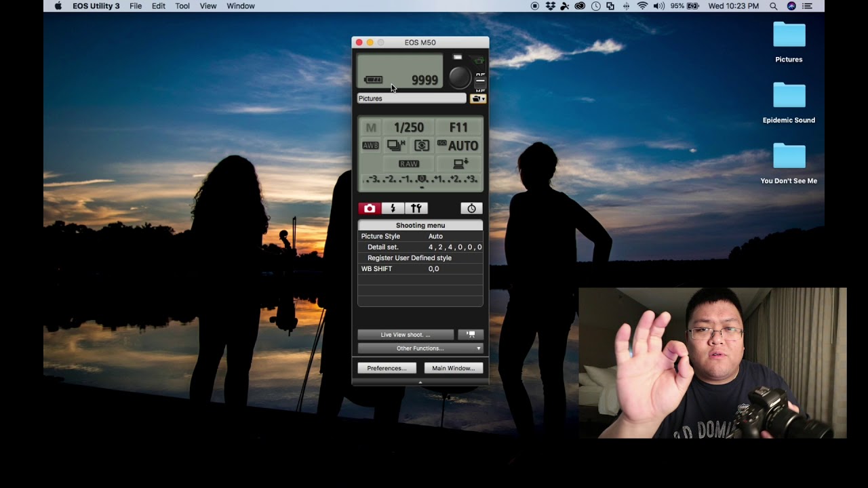The height and width of the screenshot is (488, 868).
Task: Click the timer shooting icon
Action: click(471, 209)
